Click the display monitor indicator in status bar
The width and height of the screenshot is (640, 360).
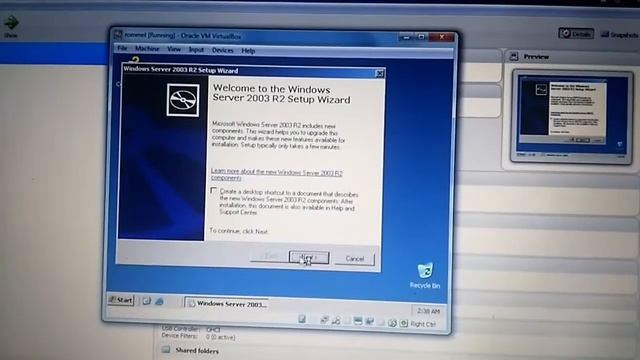pyautogui.click(x=358, y=321)
